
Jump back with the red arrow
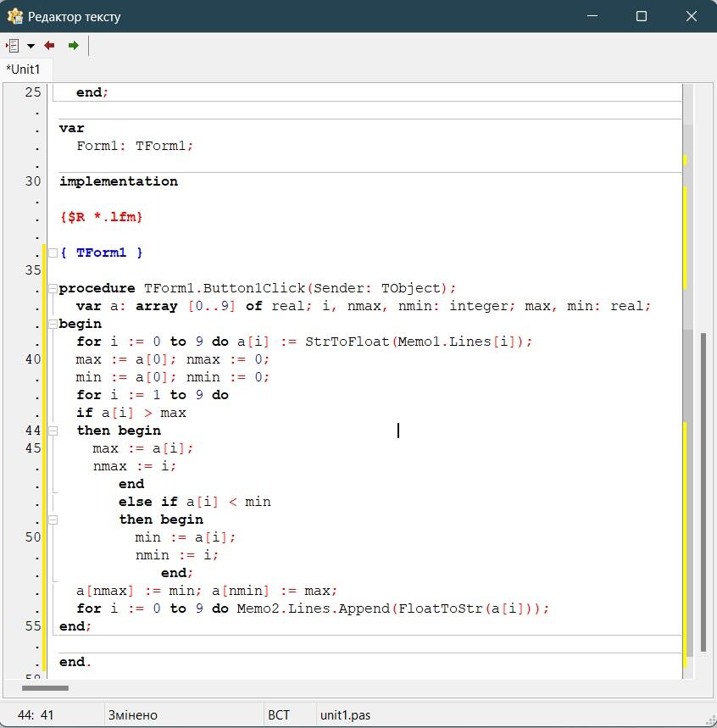coord(49,46)
